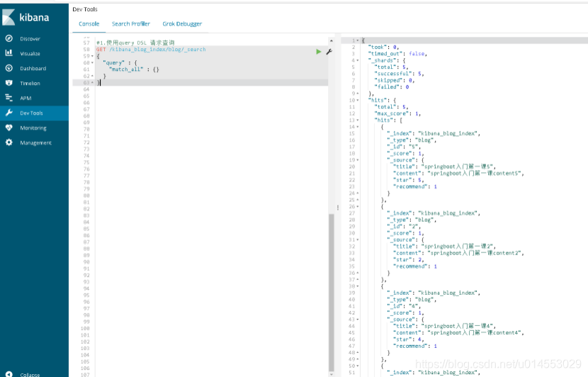Viewport: 588px width, 377px height.
Task: Click the GET /kibana_blog_index/blog/_search request line
Action: (151, 50)
